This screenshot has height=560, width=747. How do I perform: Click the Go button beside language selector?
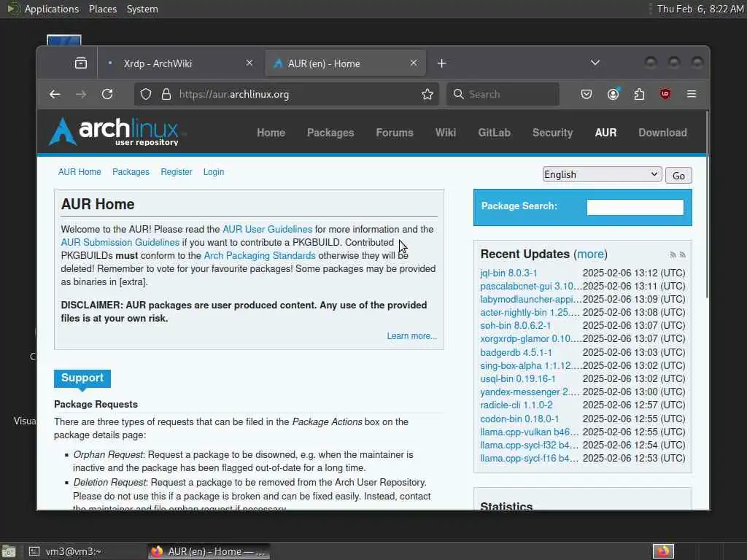[x=678, y=175]
